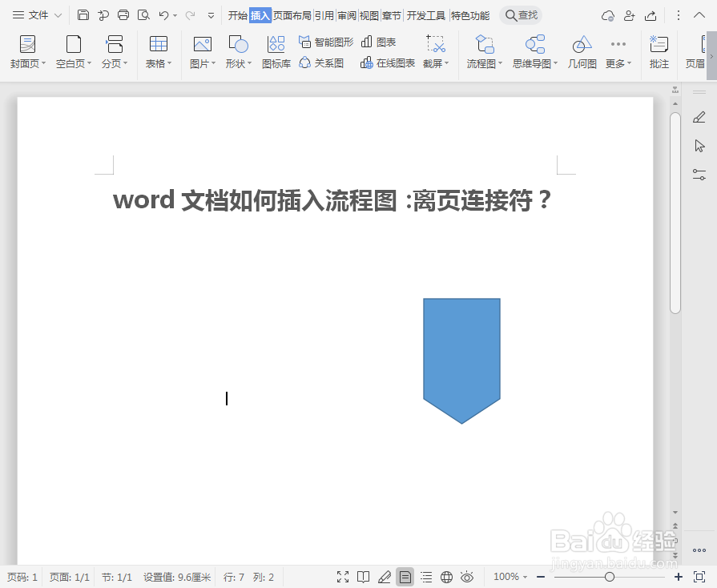Open the 开发工具 tab
717x588 pixels.
tap(425, 15)
